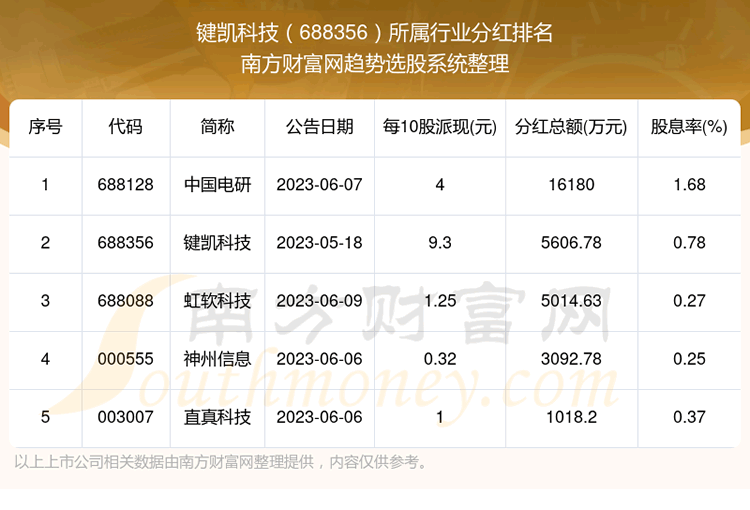
Task: Click the dividend yield 1.68
Action: click(689, 185)
